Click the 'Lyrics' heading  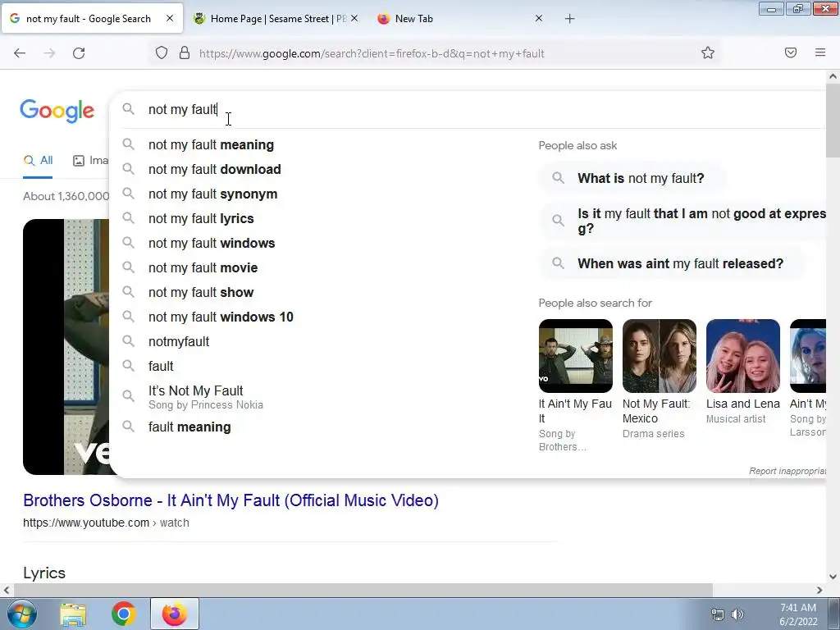(x=44, y=573)
